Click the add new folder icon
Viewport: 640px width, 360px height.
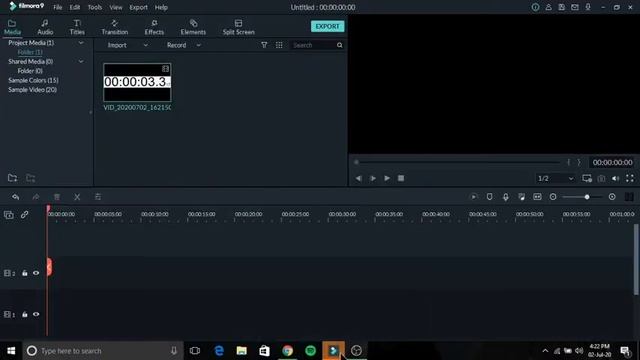pyautogui.click(x=12, y=178)
